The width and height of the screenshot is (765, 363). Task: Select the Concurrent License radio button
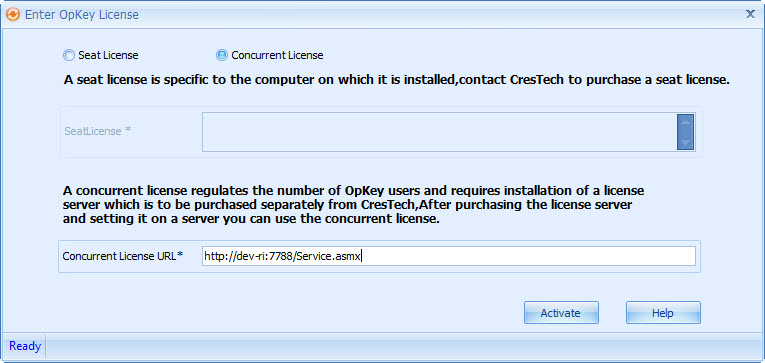tap(221, 55)
